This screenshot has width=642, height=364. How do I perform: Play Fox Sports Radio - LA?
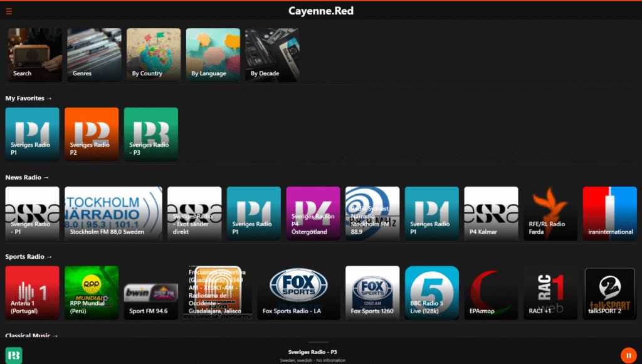298,293
